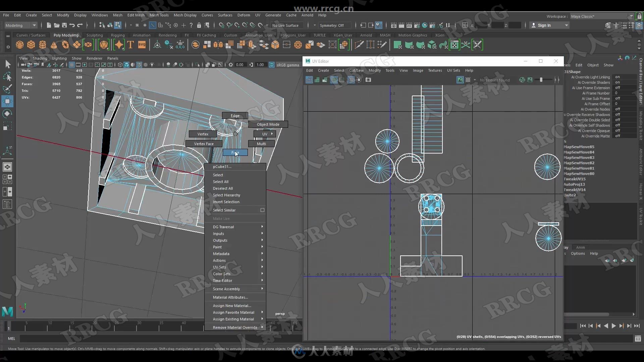This screenshot has width=644, height=362.
Task: Select the arrow Select tool in toolbox
Action: pyautogui.click(x=7, y=64)
